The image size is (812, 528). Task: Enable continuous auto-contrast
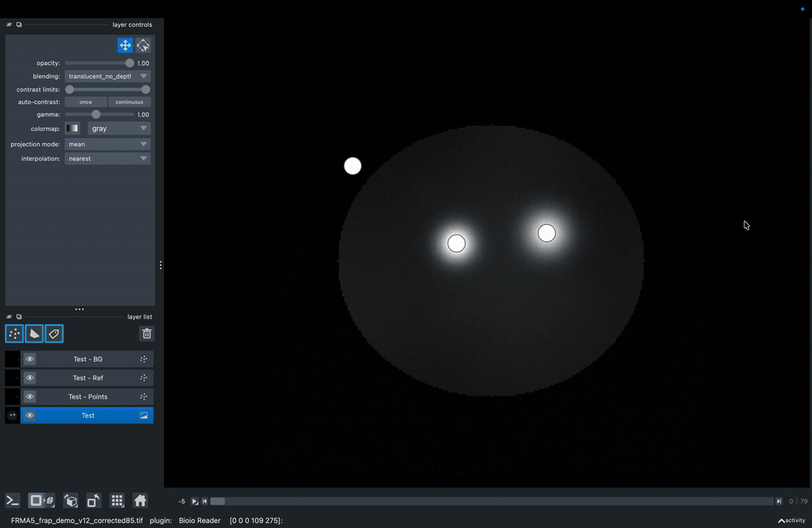[129, 102]
